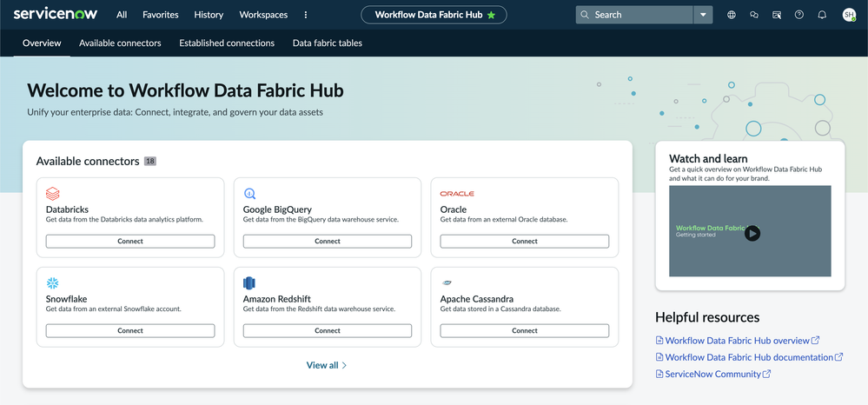Open the SH user avatar menu
The height and width of the screenshot is (405, 868).
coord(849,15)
